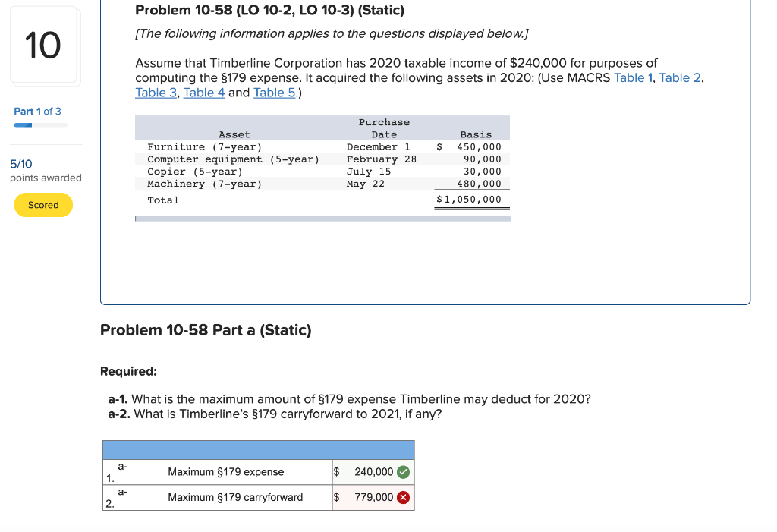Click the blue header row of answer table
The image size is (777, 532).
(258, 449)
